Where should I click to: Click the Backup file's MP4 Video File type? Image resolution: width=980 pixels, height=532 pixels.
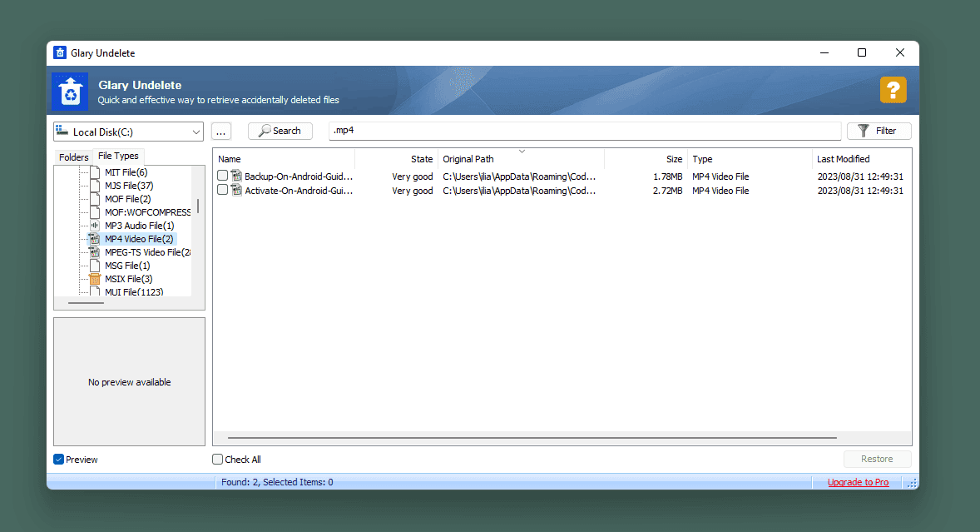[x=720, y=177]
